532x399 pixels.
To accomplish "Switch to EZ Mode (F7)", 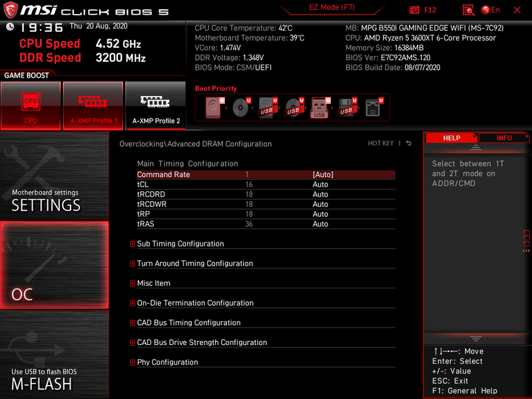I will [332, 7].
